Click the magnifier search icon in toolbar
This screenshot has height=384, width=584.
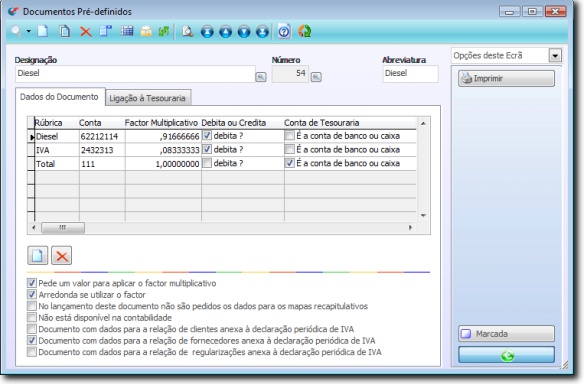(16, 31)
